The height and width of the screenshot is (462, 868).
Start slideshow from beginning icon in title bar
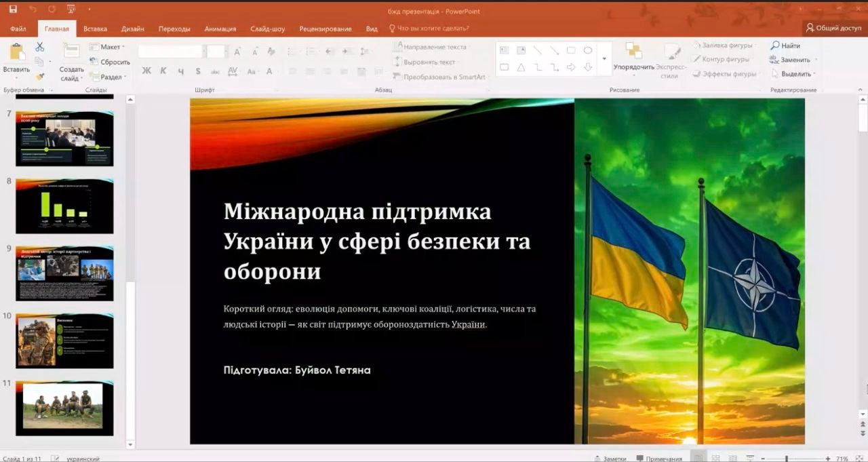pyautogui.click(x=71, y=9)
